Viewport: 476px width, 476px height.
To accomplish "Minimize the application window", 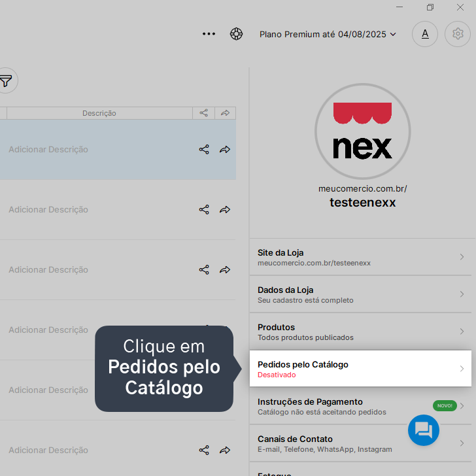I will (399, 7).
